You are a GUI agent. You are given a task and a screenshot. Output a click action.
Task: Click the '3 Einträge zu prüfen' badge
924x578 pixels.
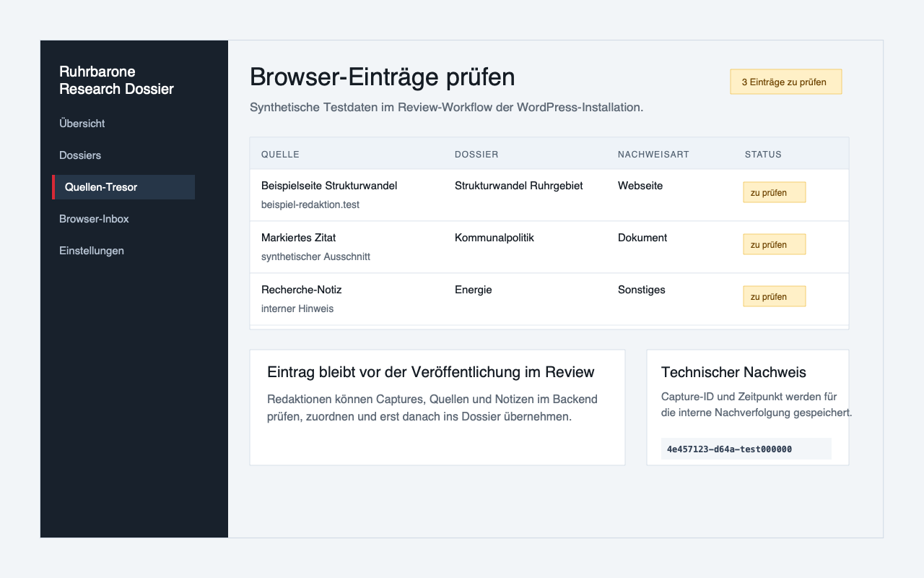pos(786,82)
